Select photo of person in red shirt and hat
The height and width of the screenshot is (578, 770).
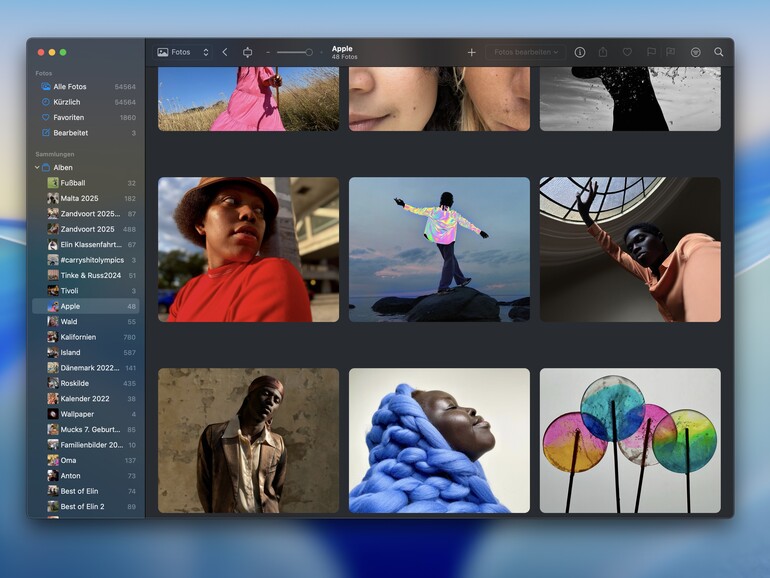tap(248, 249)
